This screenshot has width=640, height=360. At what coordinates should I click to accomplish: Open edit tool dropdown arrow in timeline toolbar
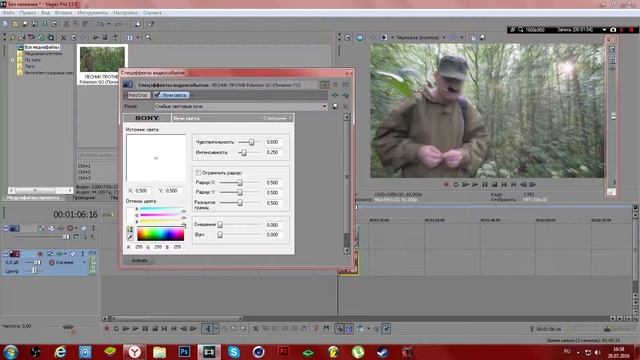pos(216,329)
